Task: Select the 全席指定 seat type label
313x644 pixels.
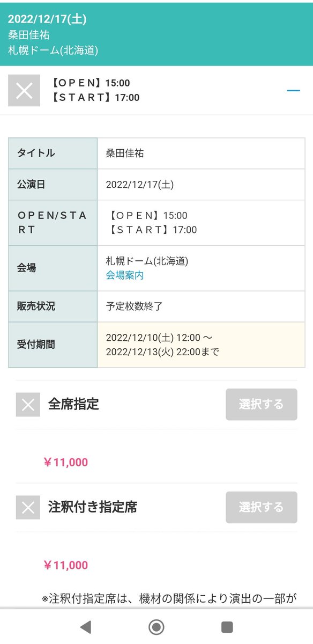Action: click(73, 404)
